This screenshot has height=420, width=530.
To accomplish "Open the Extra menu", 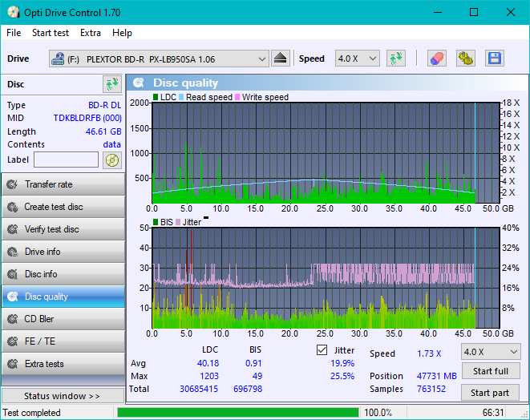I will 91,33.
